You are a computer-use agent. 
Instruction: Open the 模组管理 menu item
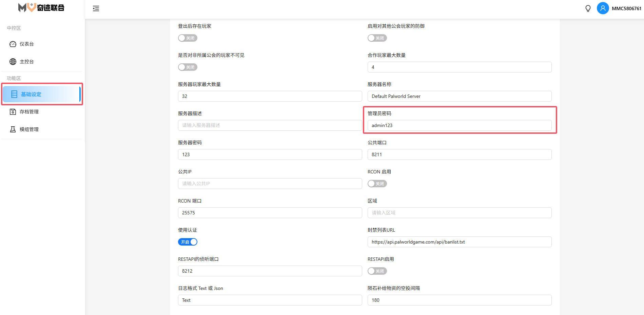pyautogui.click(x=29, y=129)
